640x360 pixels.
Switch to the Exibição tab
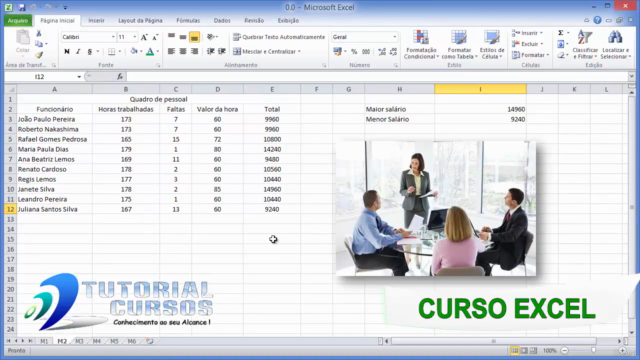click(288, 20)
